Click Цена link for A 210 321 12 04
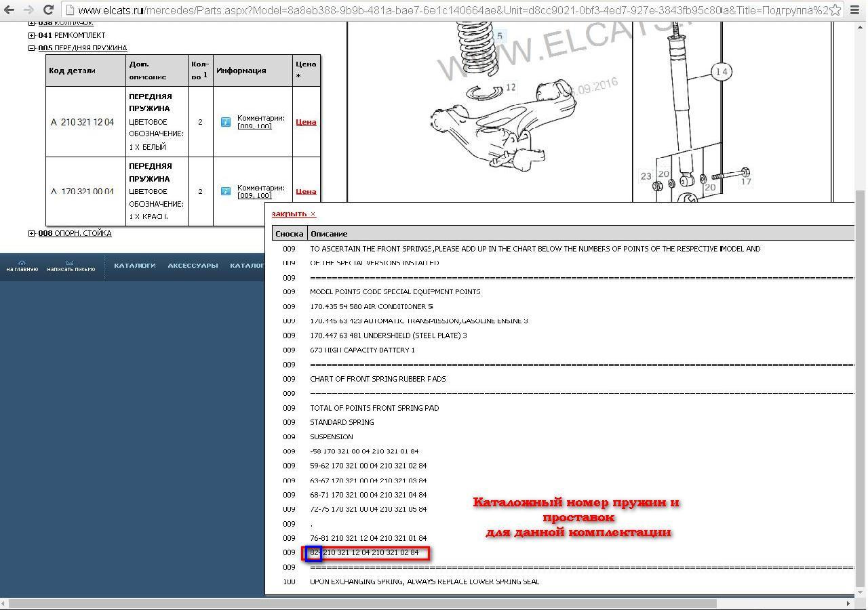 pyautogui.click(x=306, y=122)
